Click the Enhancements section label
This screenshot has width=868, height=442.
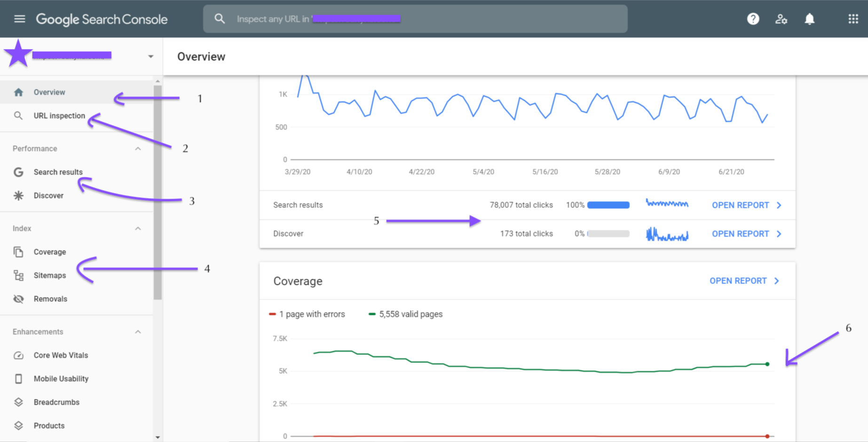[38, 332]
